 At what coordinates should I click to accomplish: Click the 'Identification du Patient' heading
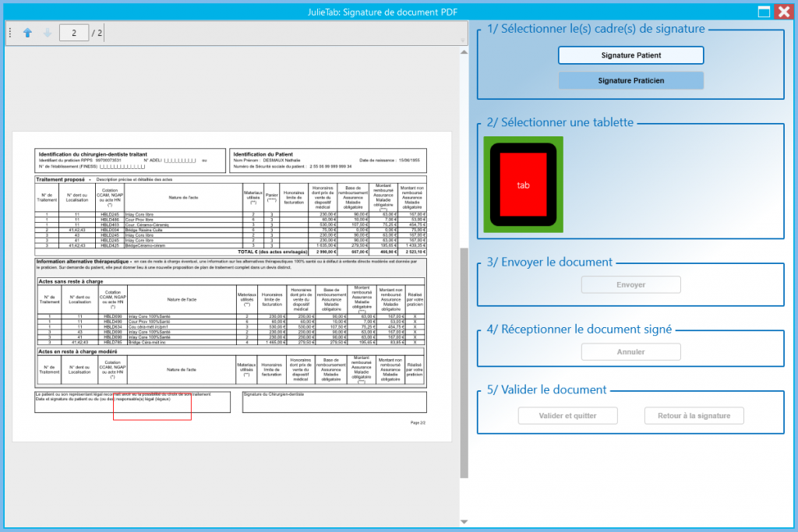tap(263, 154)
